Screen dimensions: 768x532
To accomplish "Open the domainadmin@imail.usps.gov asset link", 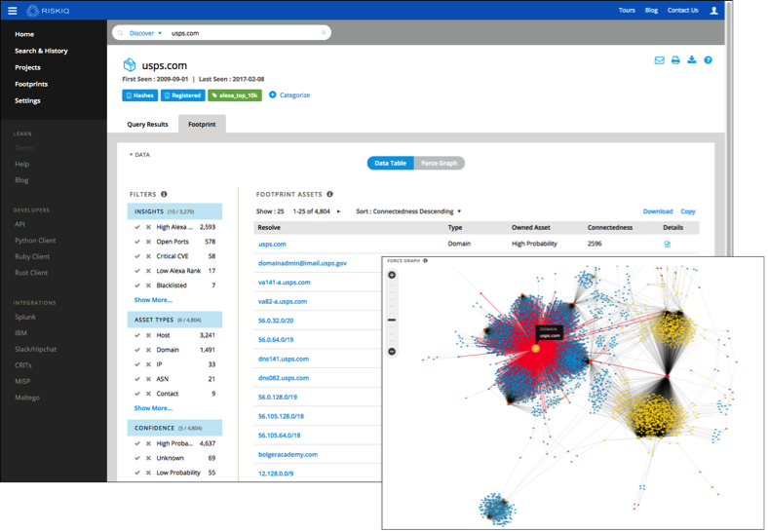I will point(302,263).
